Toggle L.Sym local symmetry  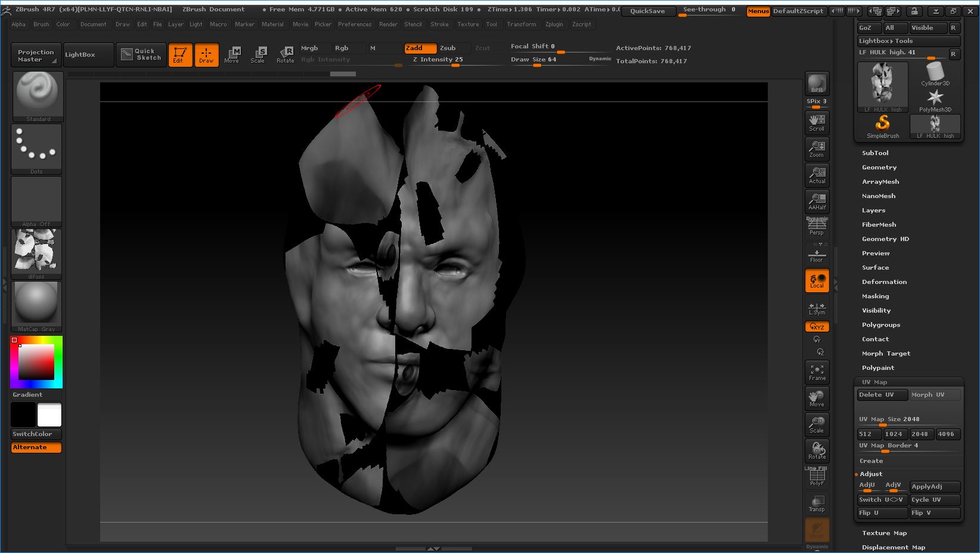pyautogui.click(x=817, y=307)
